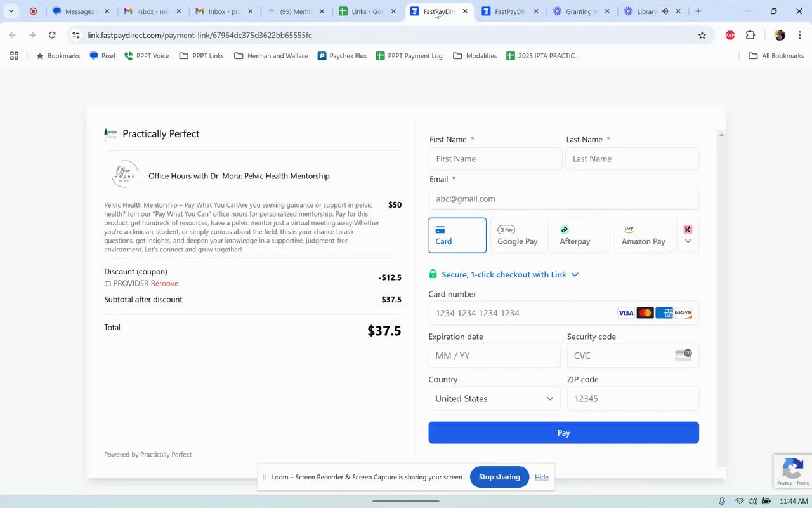Click the Email field
Image resolution: width=812 pixels, height=508 pixels.
563,199
